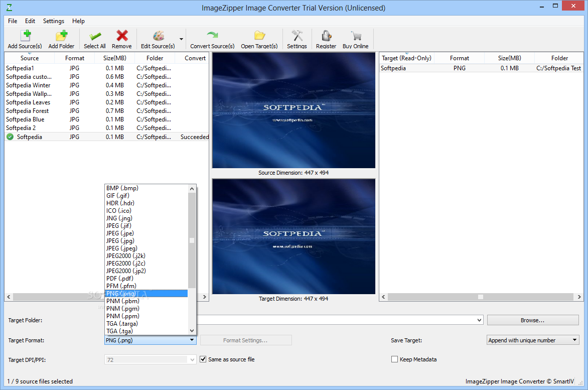Sort source list by Size(MB) header
The width and height of the screenshot is (588, 390).
point(115,58)
